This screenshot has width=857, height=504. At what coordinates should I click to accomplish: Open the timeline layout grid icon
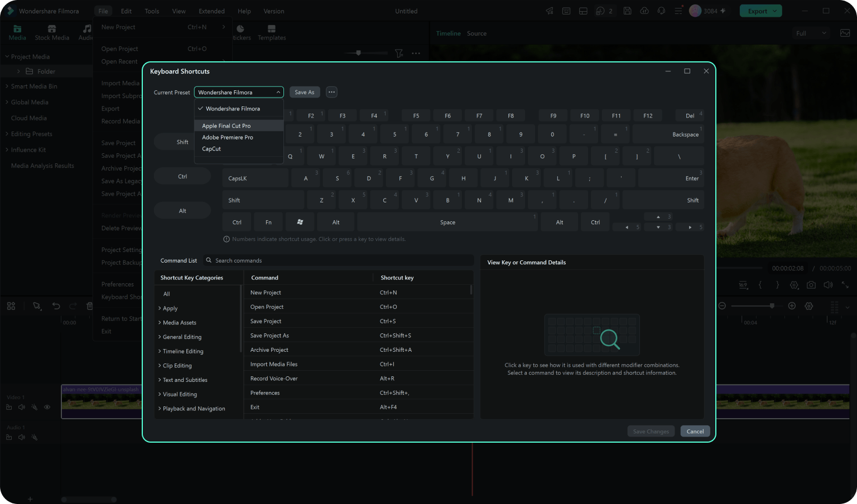point(11,306)
